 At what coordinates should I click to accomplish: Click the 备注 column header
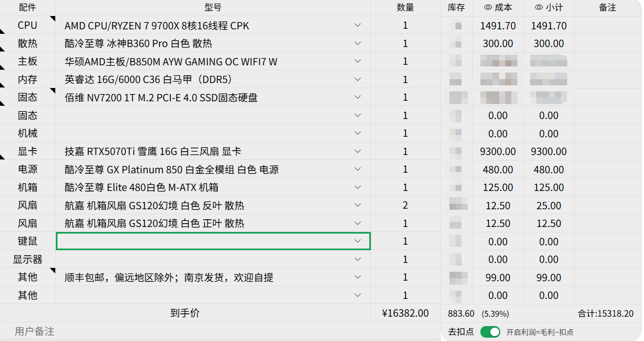coord(608,7)
